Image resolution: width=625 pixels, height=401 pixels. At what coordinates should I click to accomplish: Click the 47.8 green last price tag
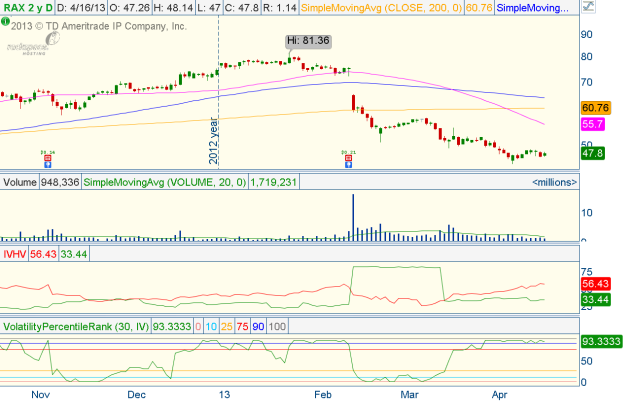[593, 154]
